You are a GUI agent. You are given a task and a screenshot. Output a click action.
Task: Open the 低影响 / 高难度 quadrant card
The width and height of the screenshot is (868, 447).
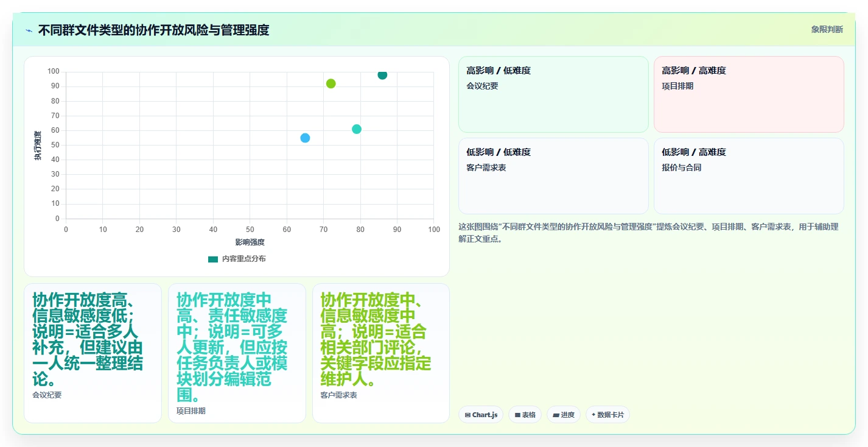(749, 176)
